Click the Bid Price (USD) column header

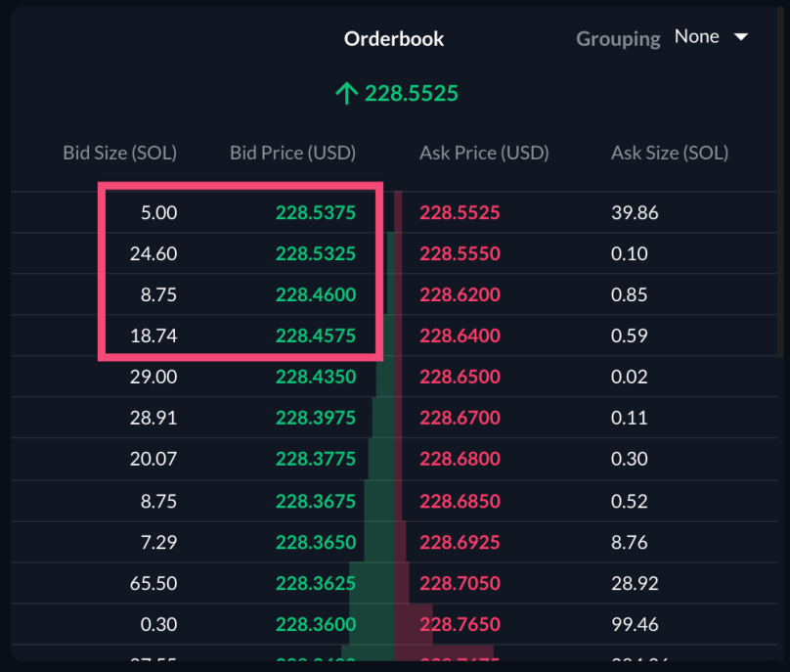(291, 153)
